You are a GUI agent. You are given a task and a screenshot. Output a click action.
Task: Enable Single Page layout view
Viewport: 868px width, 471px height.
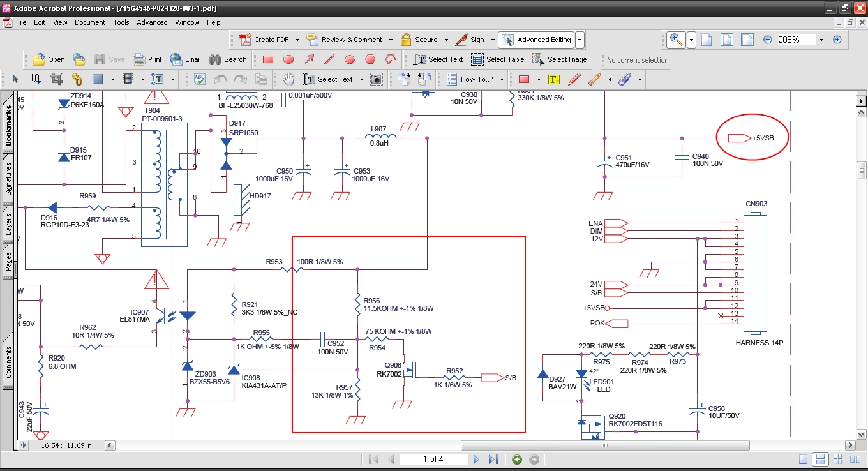click(x=804, y=460)
